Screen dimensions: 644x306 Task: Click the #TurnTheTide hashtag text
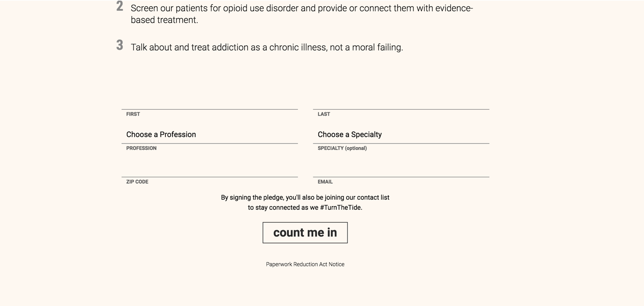click(x=340, y=208)
